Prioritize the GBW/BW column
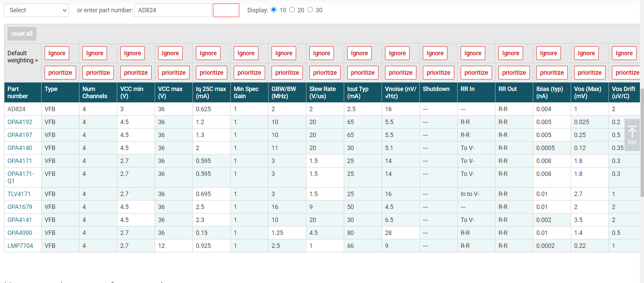The width and height of the screenshot is (644, 283). [x=287, y=73]
